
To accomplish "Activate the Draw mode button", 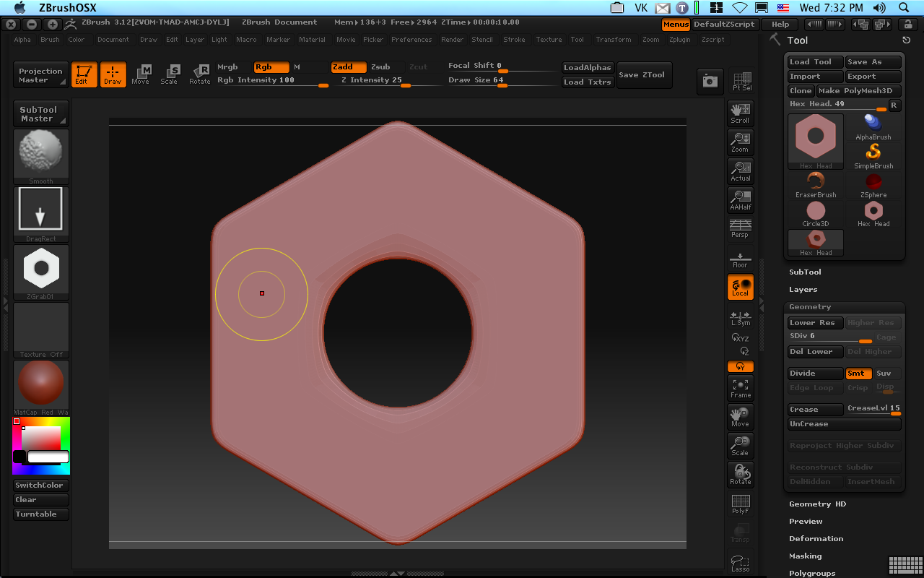I will tap(113, 74).
